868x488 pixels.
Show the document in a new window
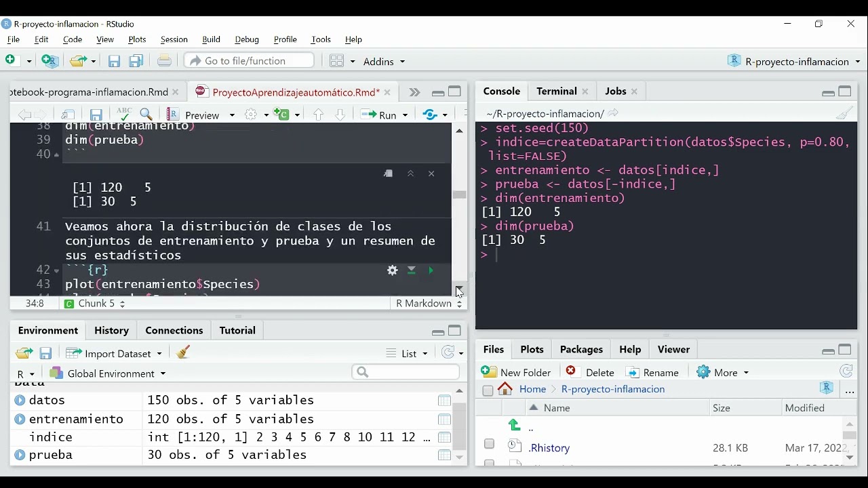tap(68, 115)
